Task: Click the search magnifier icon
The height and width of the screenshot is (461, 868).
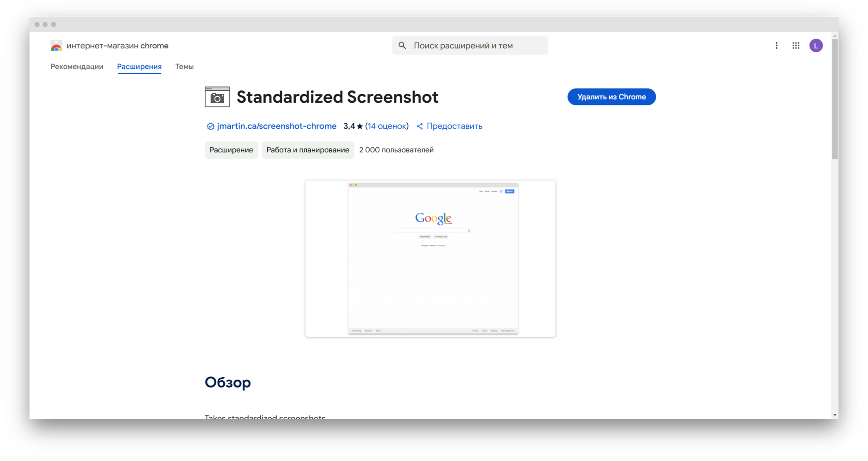Action: [402, 45]
